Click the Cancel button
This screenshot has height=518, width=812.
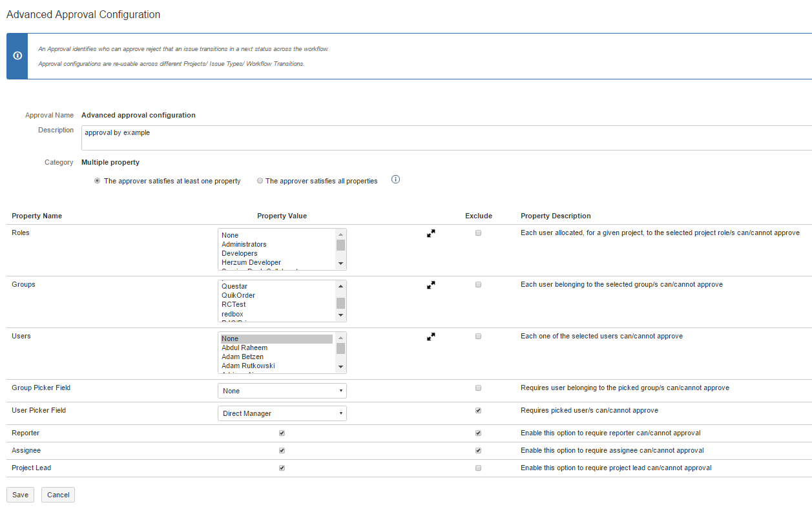coord(58,495)
